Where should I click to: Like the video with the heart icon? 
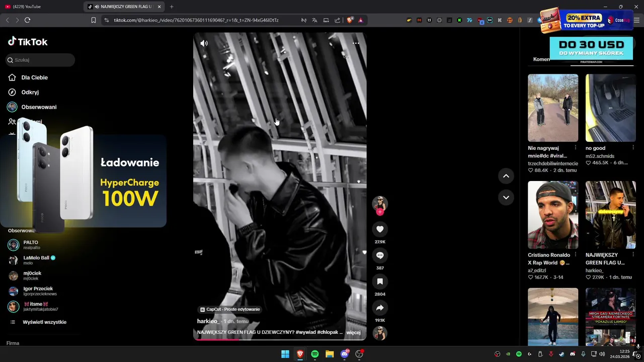380,229
